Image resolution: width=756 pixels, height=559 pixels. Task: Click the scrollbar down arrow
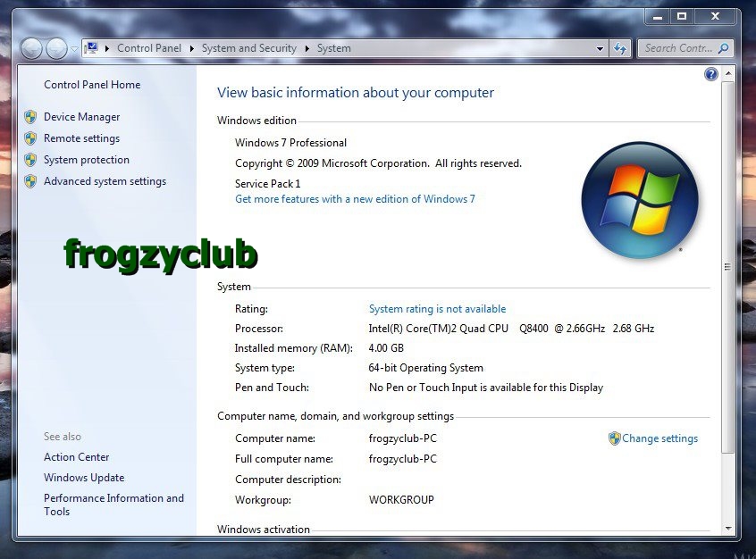(x=728, y=528)
